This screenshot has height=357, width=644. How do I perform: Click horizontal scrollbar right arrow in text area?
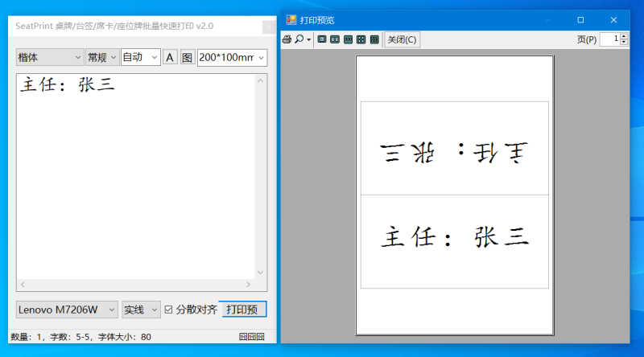click(x=248, y=285)
